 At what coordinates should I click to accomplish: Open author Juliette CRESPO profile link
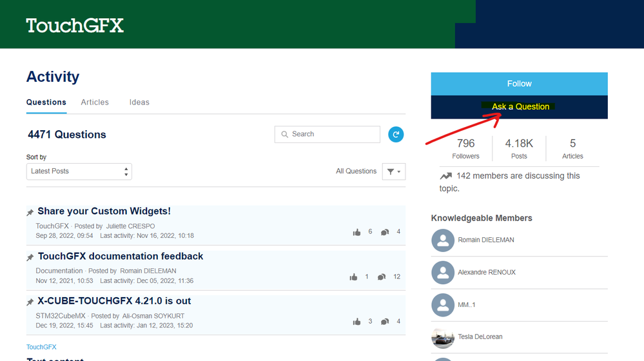point(130,226)
